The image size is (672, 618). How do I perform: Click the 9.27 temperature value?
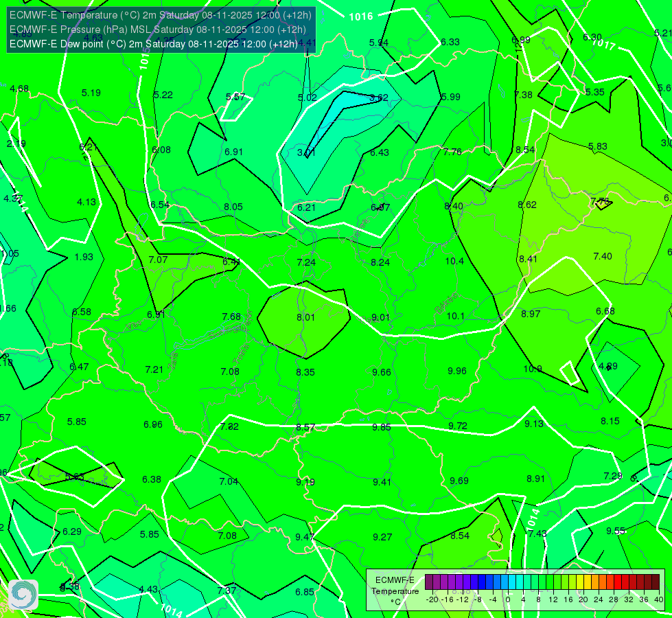(x=382, y=536)
